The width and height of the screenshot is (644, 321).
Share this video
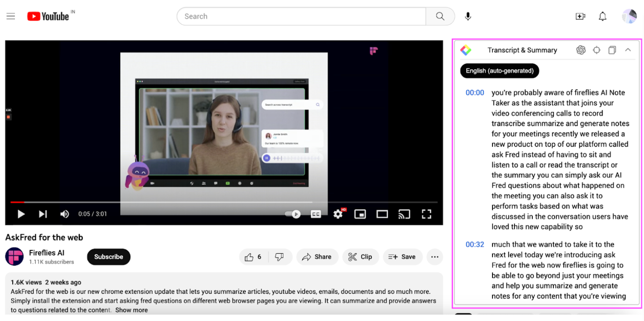pyautogui.click(x=317, y=257)
